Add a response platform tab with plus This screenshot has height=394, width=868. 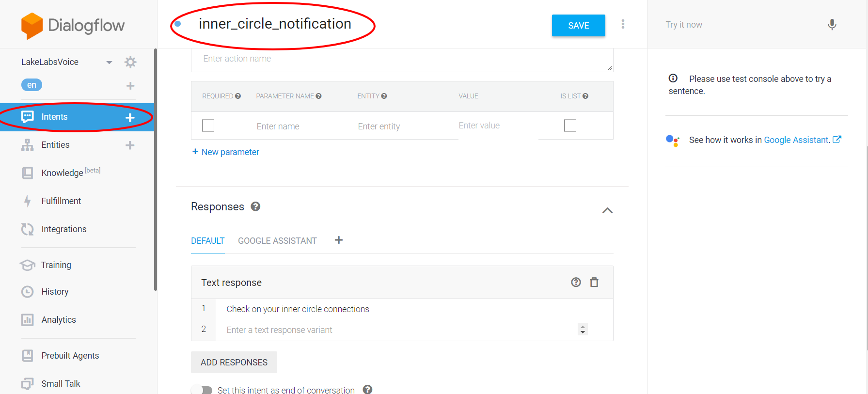coord(339,240)
